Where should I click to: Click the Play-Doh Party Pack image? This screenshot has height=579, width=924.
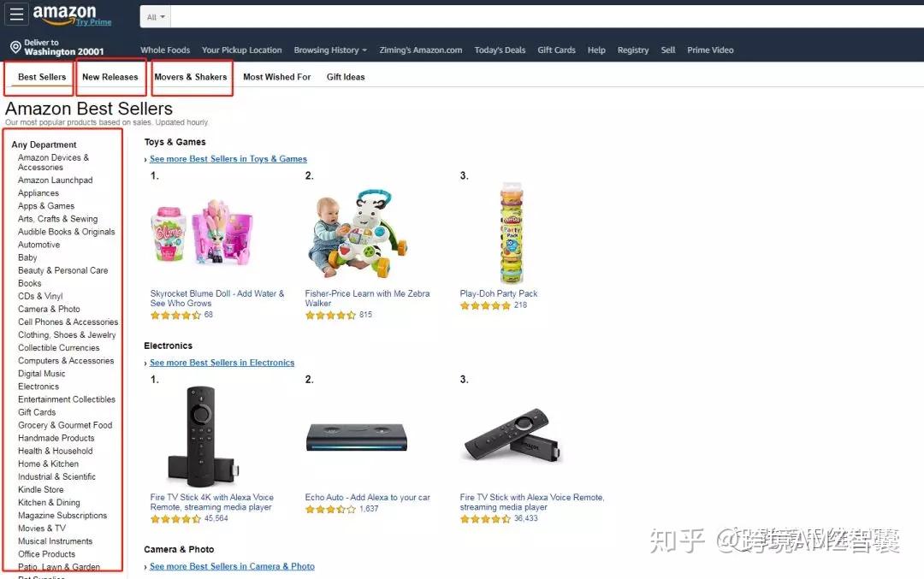coord(512,233)
